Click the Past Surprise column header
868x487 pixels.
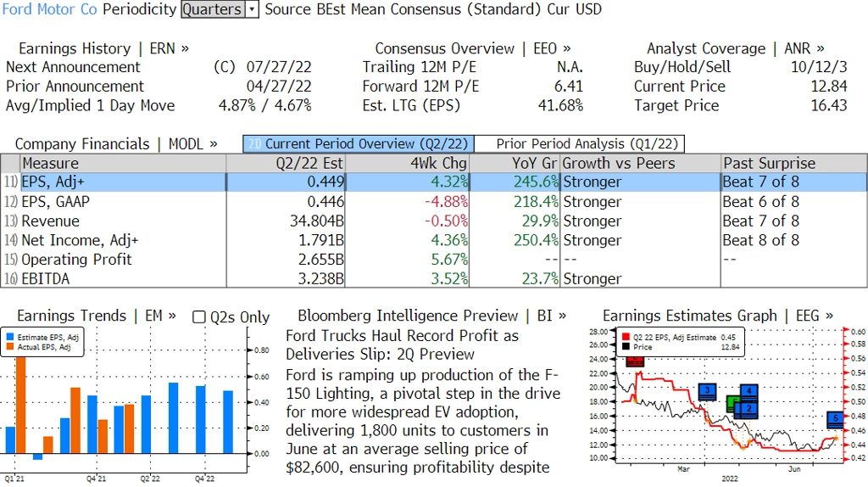coord(793,164)
